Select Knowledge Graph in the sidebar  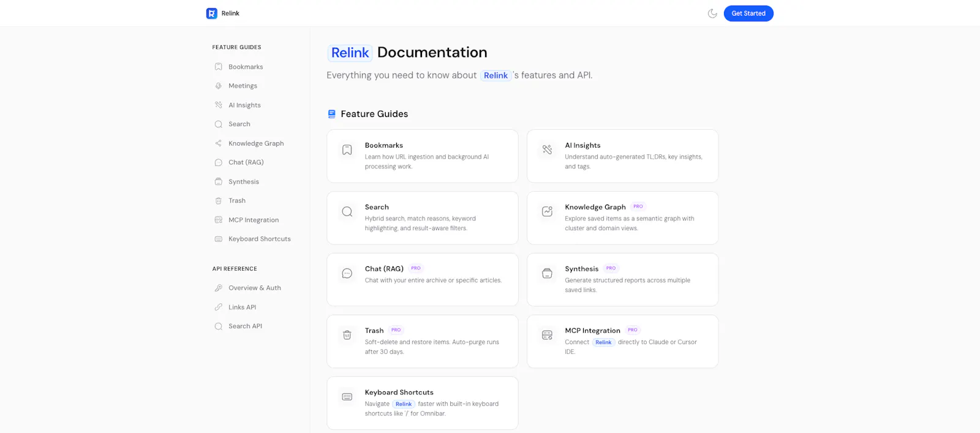(x=256, y=143)
